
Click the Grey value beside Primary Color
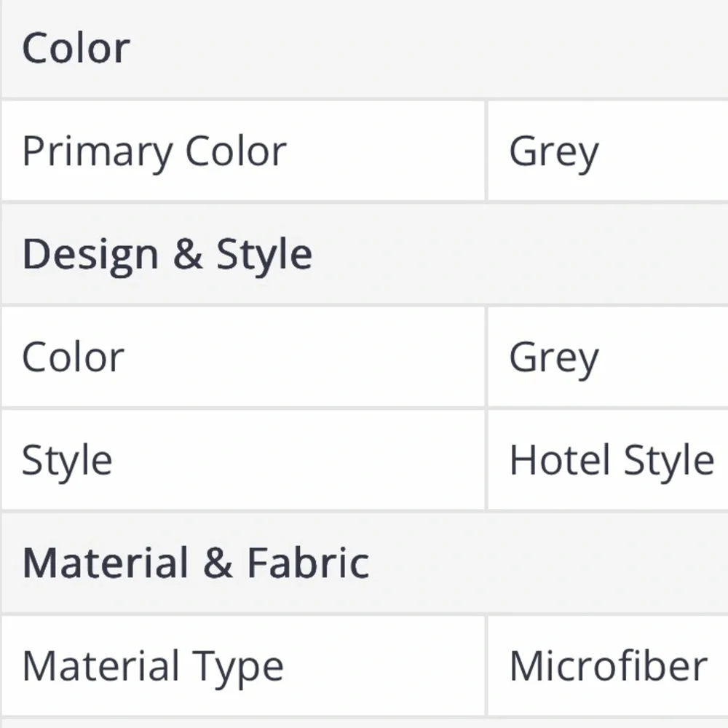tap(554, 152)
